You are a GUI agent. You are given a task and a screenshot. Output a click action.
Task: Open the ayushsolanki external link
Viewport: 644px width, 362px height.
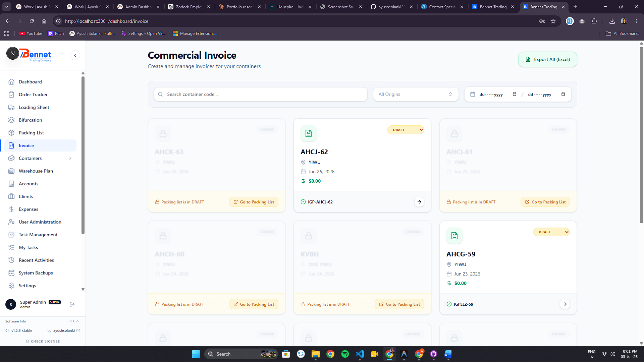[x=66, y=330]
